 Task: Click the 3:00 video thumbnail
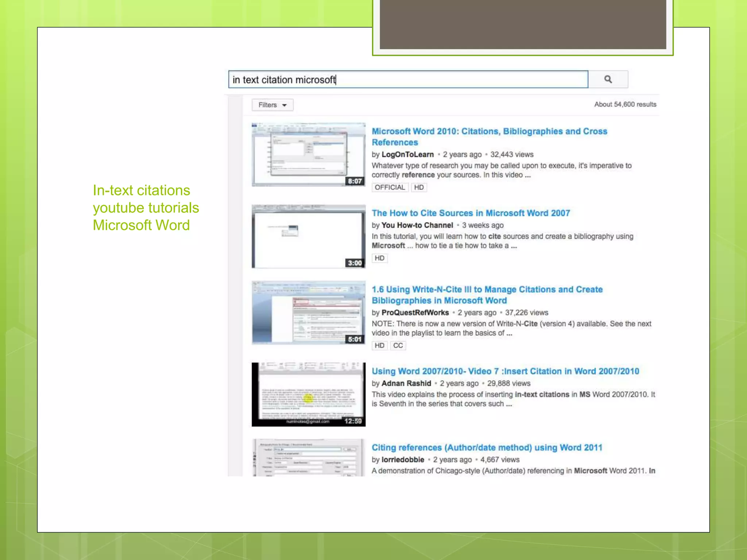[x=309, y=236]
